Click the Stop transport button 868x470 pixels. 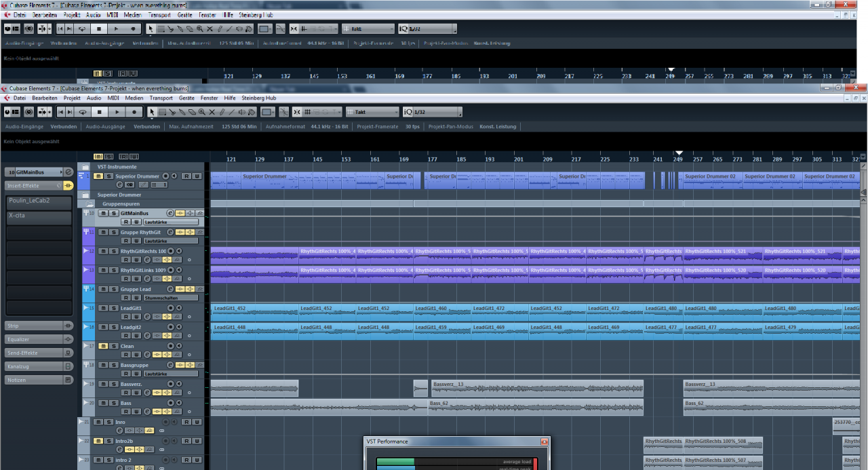pyautogui.click(x=99, y=112)
